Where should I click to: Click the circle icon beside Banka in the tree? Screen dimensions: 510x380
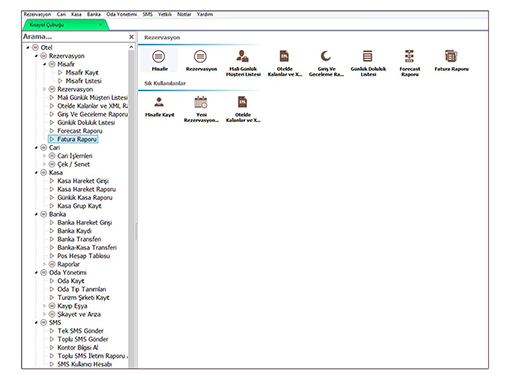coord(44,214)
